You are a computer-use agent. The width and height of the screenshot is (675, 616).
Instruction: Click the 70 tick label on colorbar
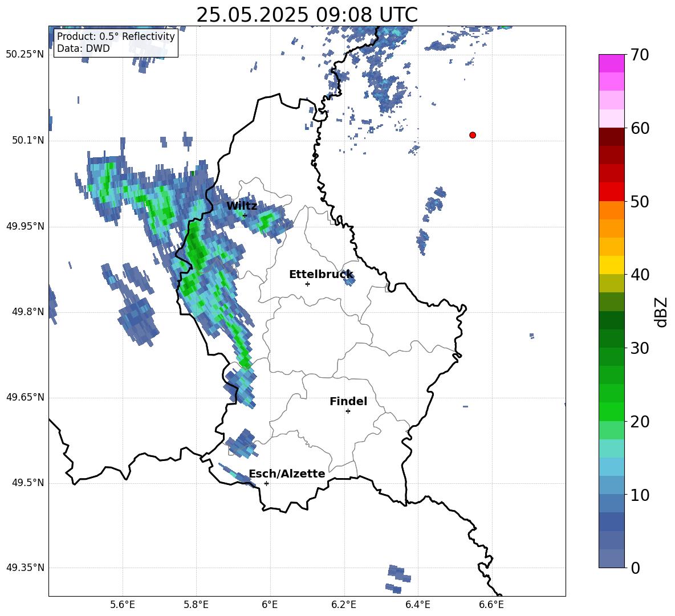[640, 55]
